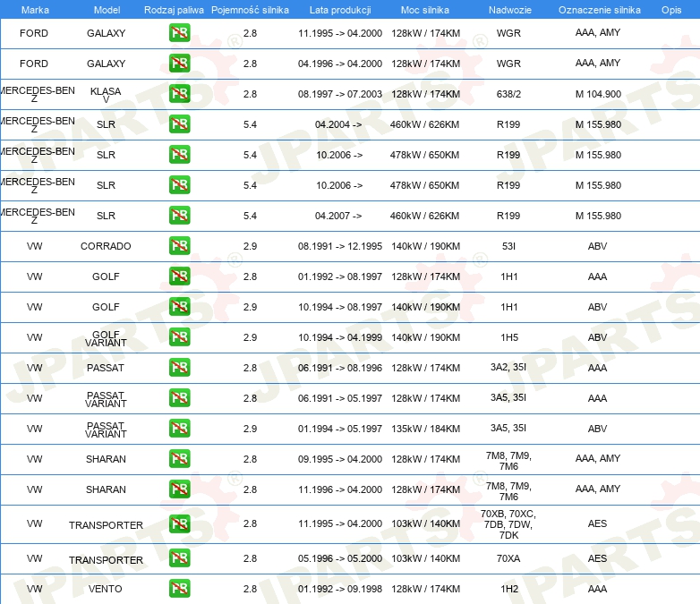
Task: Click fuel icon in VW Corrado row
Action: coord(179,245)
